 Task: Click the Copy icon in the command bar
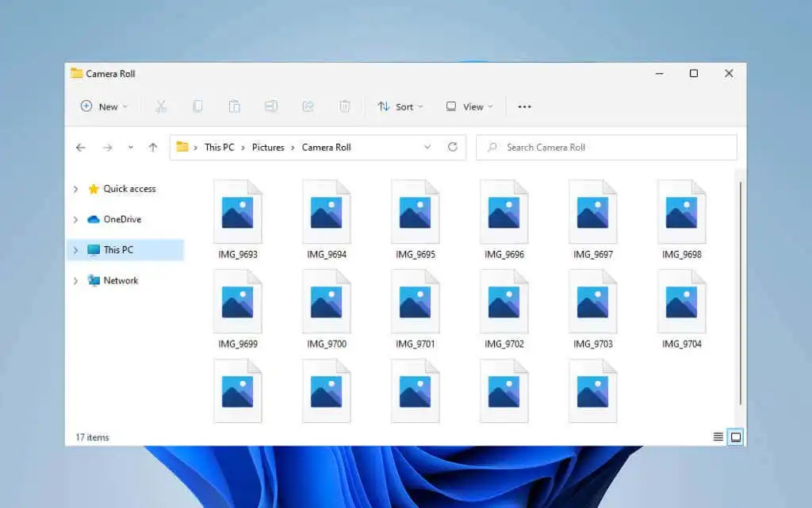pos(197,106)
